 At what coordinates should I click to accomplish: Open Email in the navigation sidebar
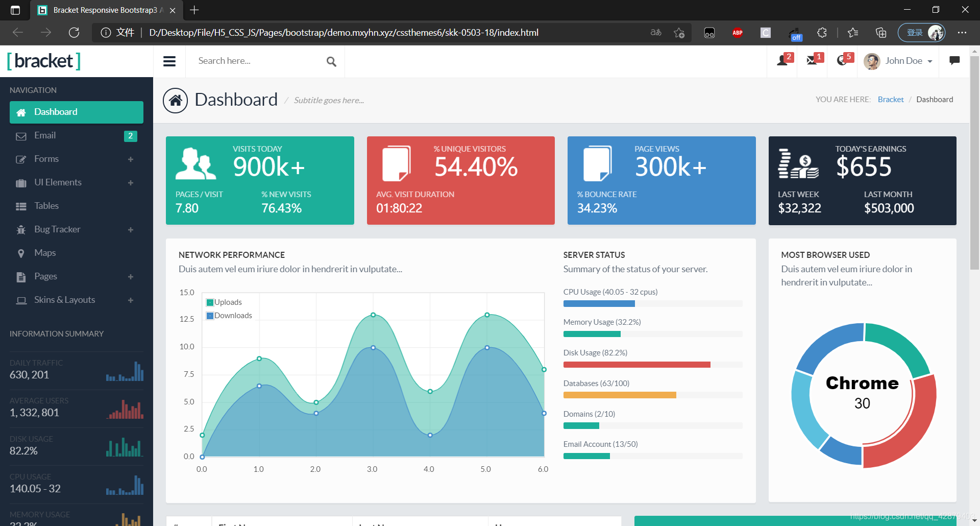(77, 136)
